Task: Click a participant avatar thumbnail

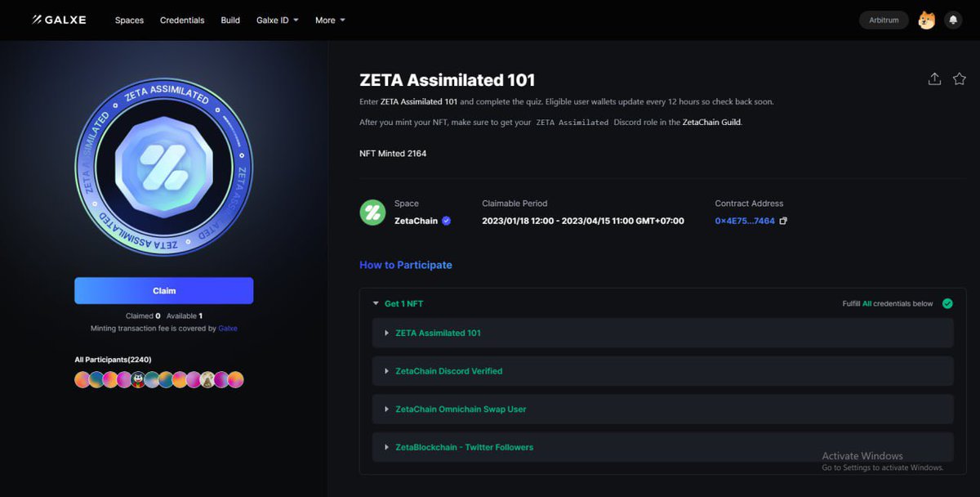Action: pyautogui.click(x=82, y=379)
